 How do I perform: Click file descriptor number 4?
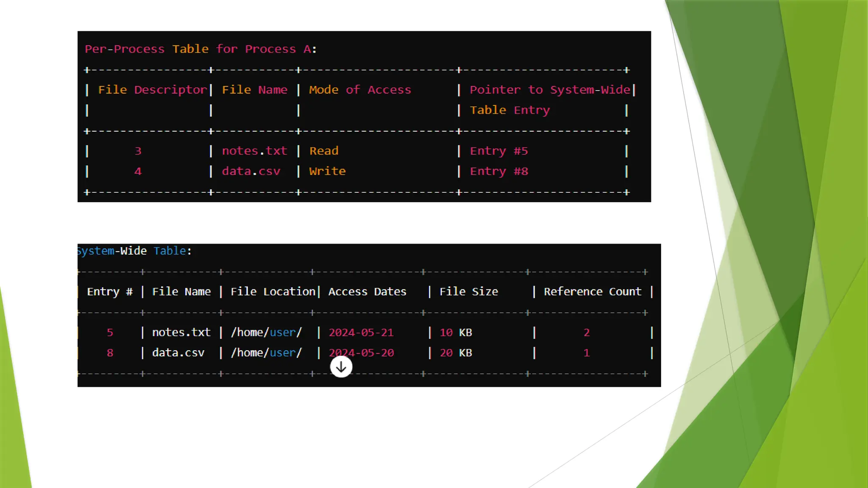[x=138, y=171]
